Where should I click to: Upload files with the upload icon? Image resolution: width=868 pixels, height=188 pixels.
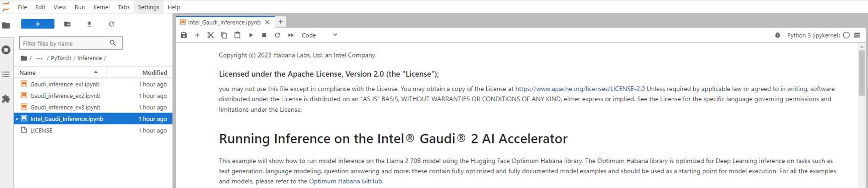pos(89,24)
